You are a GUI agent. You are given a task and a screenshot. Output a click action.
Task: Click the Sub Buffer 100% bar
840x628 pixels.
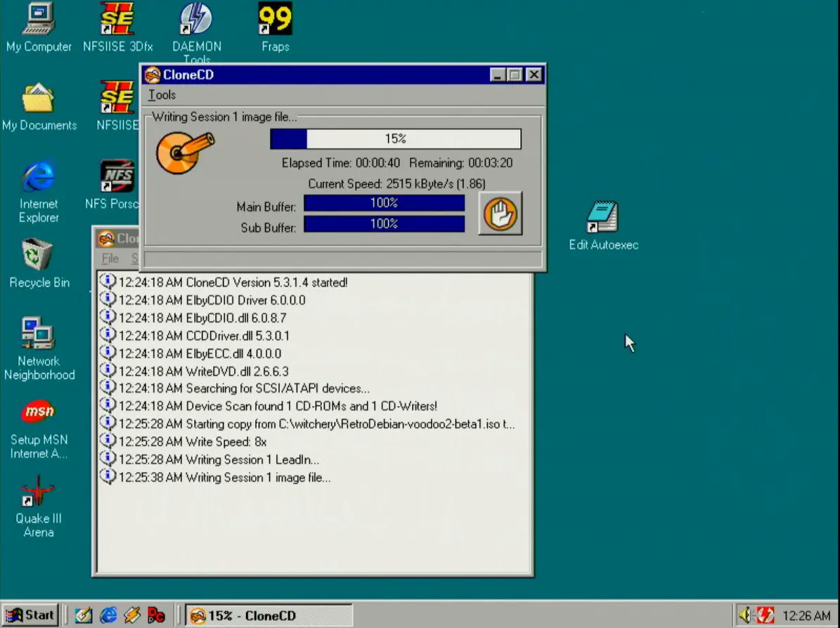click(x=384, y=224)
